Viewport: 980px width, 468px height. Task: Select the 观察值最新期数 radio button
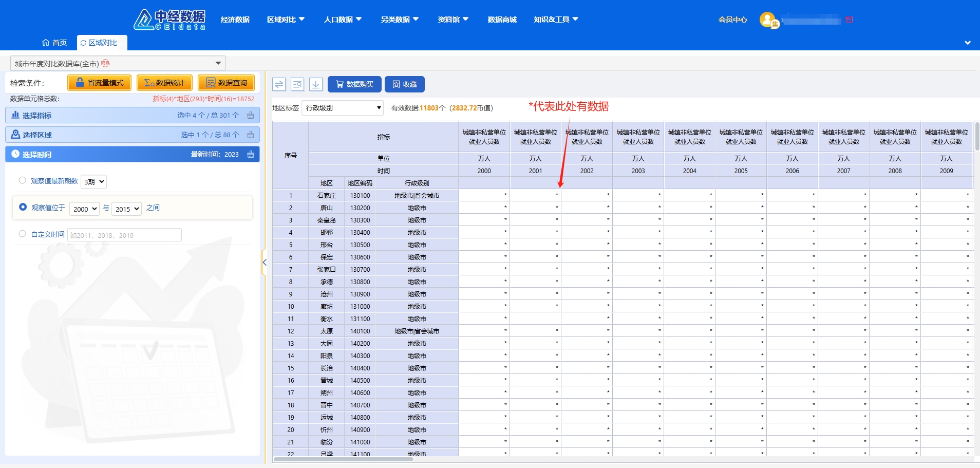tap(23, 180)
